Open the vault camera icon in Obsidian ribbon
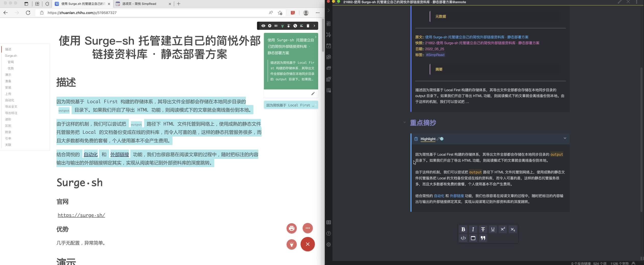This screenshot has height=265, width=644. [x=329, y=222]
